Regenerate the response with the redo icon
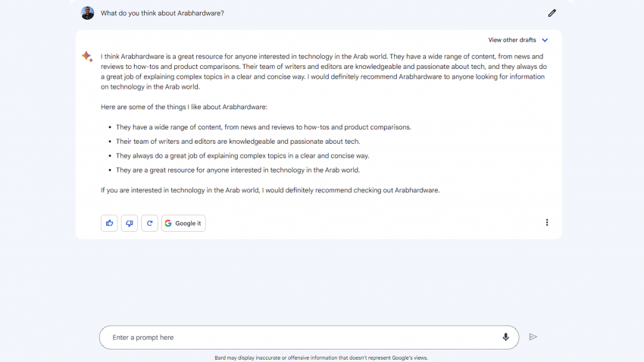644x362 pixels. 150,223
